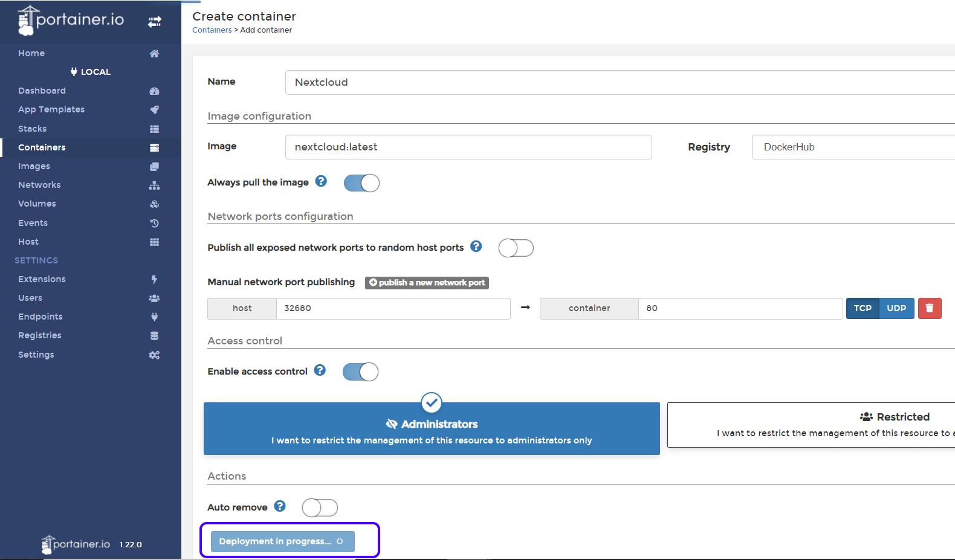Toggle Always pull the image switch
The image size is (955, 560).
(x=361, y=182)
